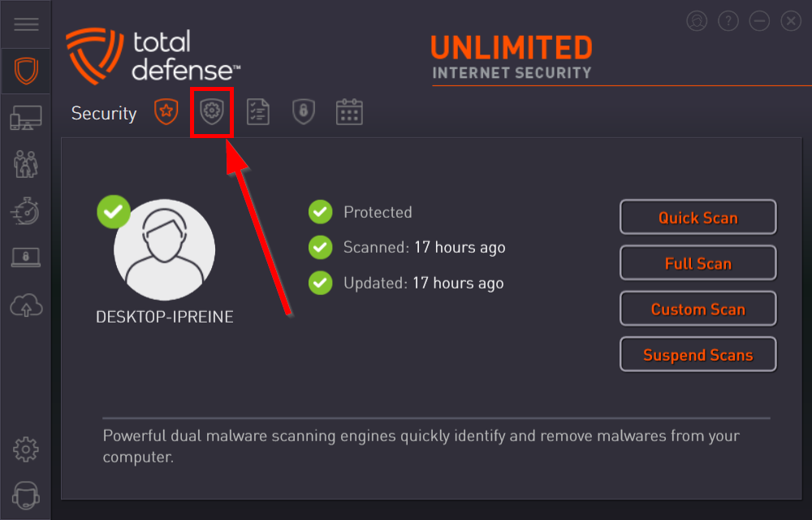Image resolution: width=812 pixels, height=520 pixels.
Task: Open the checklist report tab
Action: click(258, 112)
